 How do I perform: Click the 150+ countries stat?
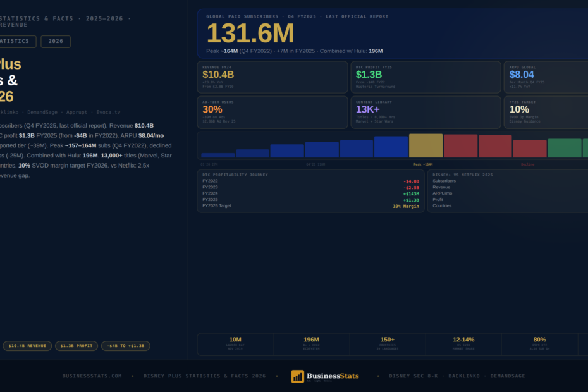click(388, 343)
